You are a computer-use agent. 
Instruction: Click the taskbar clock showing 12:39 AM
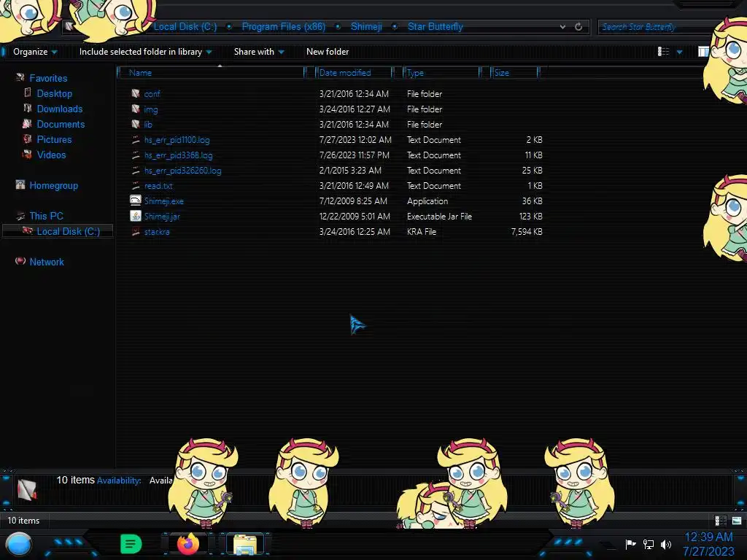[708, 537]
